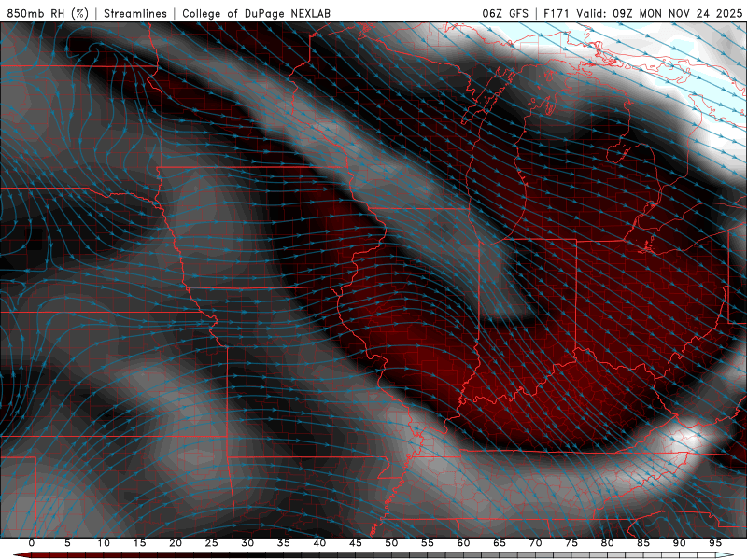Select the "90" color scale label
The height and width of the screenshot is (560, 747).
679,543
